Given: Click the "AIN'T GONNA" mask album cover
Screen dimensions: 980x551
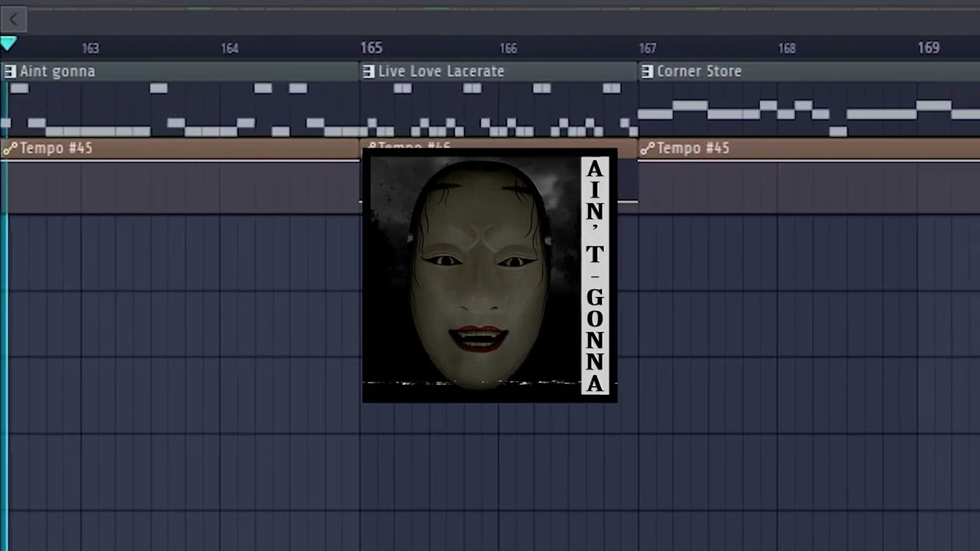Looking at the screenshot, I should (x=489, y=275).
